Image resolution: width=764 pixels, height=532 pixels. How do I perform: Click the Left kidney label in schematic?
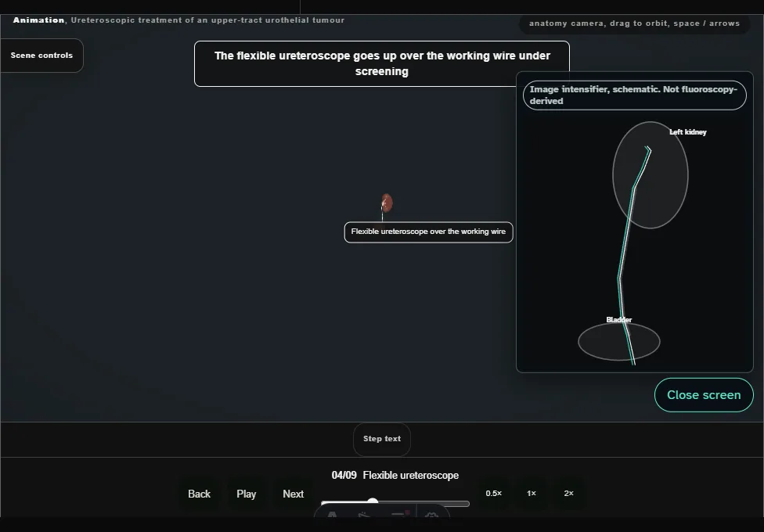pyautogui.click(x=687, y=132)
